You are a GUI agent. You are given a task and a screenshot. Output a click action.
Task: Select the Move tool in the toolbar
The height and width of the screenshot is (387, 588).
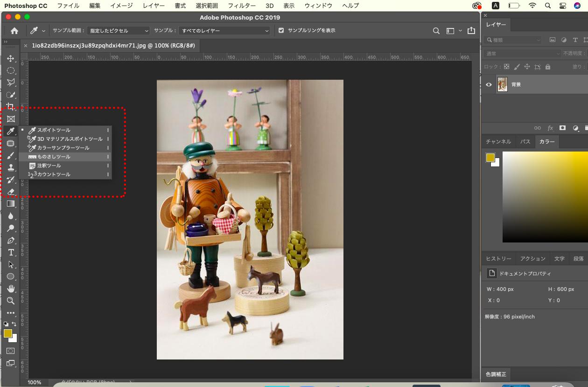(x=11, y=58)
